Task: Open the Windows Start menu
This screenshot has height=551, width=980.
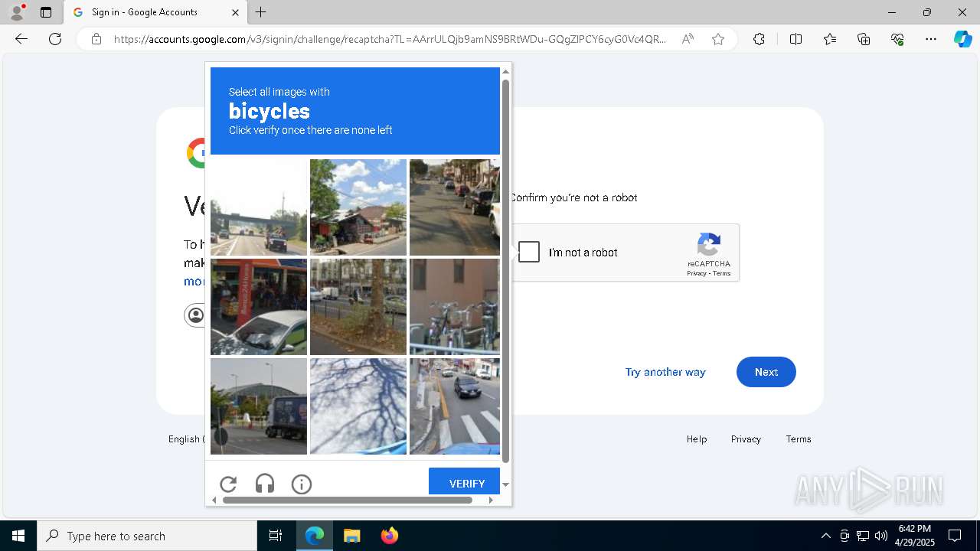Action: click(x=18, y=536)
